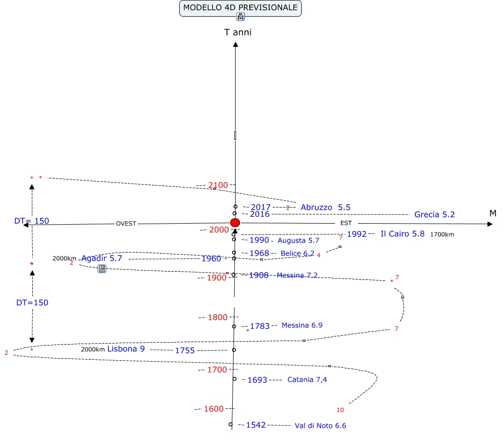Select the red 1800 axis mark

(217, 318)
